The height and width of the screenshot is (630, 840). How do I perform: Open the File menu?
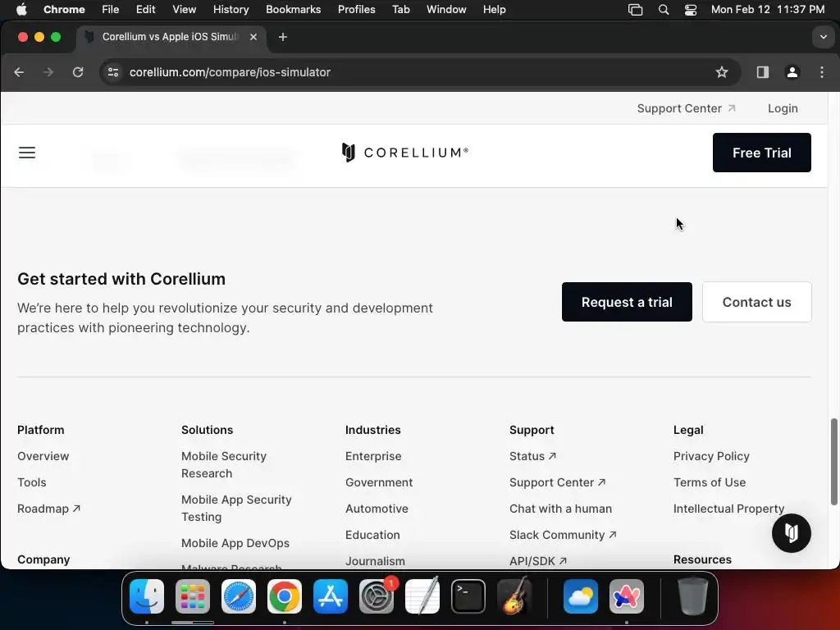click(x=111, y=10)
